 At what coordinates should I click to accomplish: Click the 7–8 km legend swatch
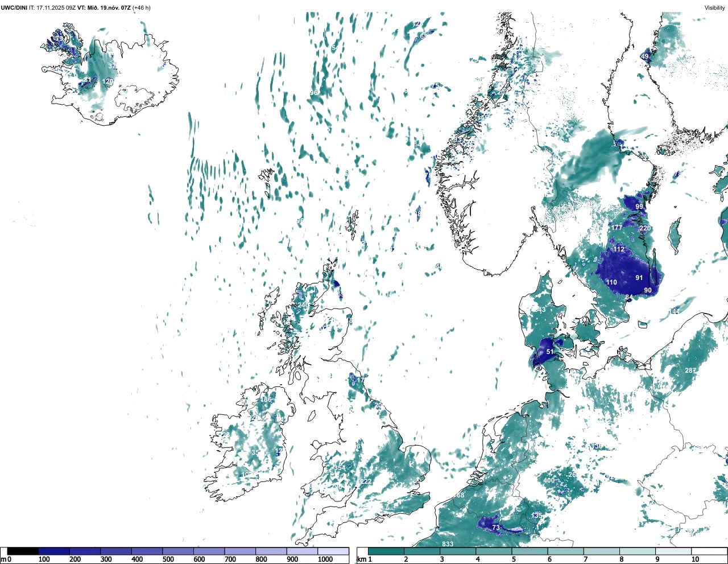pyautogui.click(x=601, y=551)
